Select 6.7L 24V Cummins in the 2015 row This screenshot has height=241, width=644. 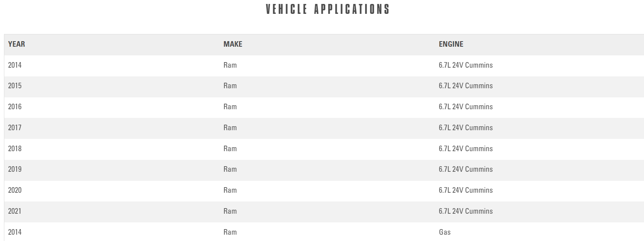pos(466,86)
